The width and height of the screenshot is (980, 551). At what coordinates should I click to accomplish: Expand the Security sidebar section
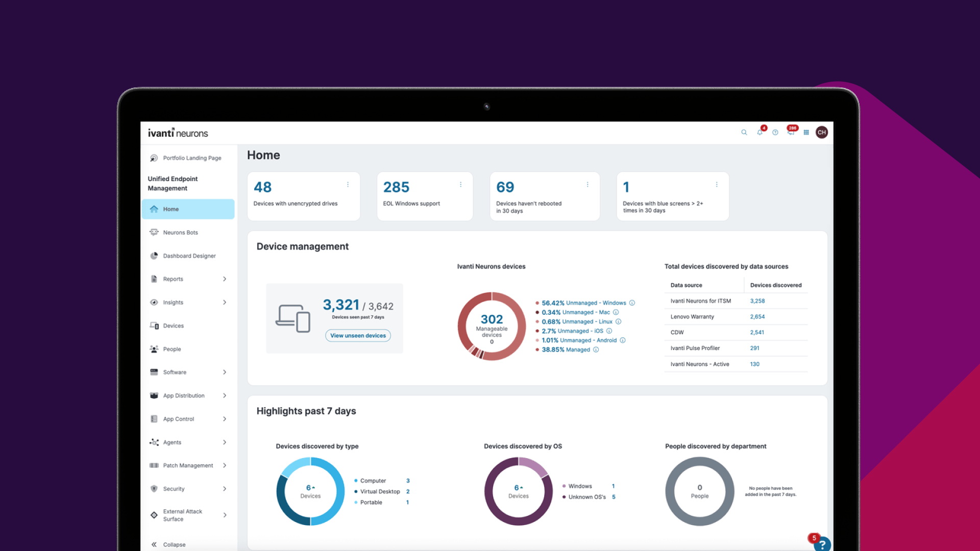pos(225,489)
